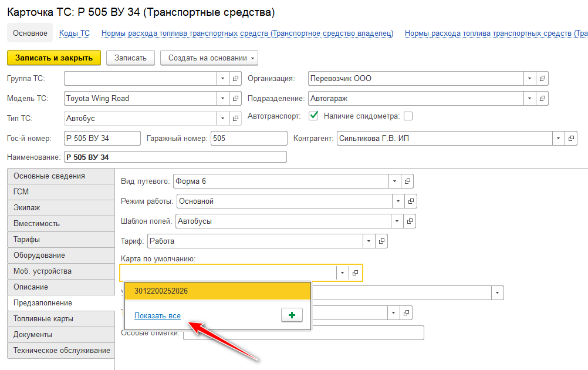Screen dimensions: 588x370
Task: Click open icon next to Модель ТС field
Action: coord(235,99)
